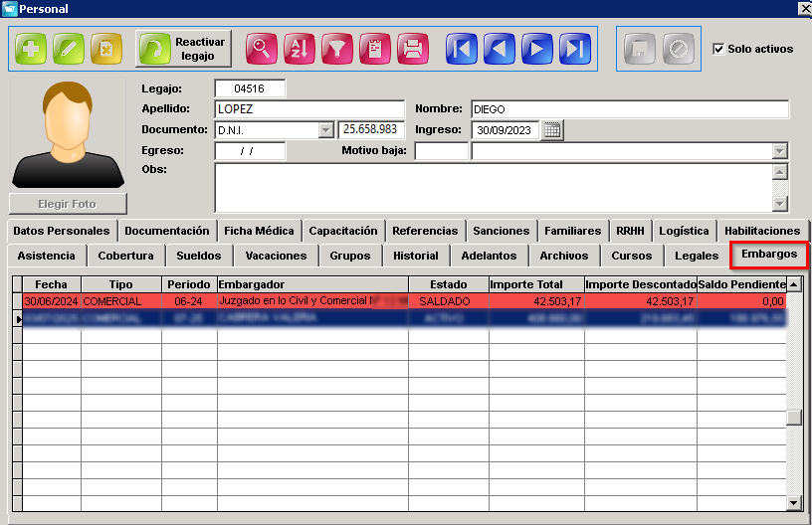Click the Elegir Foto button
812x525 pixels.
point(68,204)
